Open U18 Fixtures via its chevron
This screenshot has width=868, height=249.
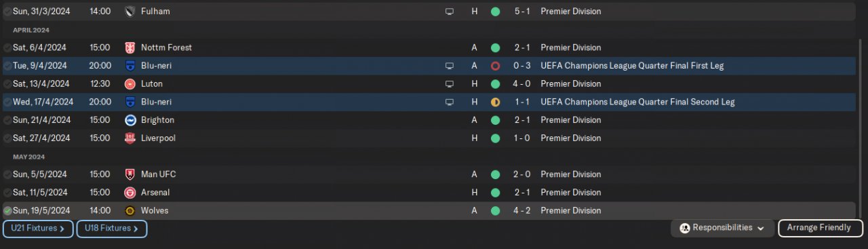pos(136,229)
